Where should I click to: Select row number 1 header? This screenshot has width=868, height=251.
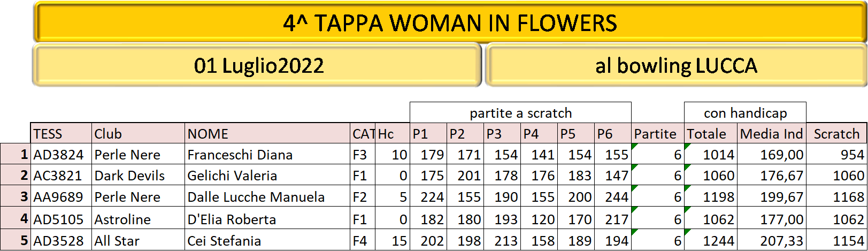click(x=16, y=154)
